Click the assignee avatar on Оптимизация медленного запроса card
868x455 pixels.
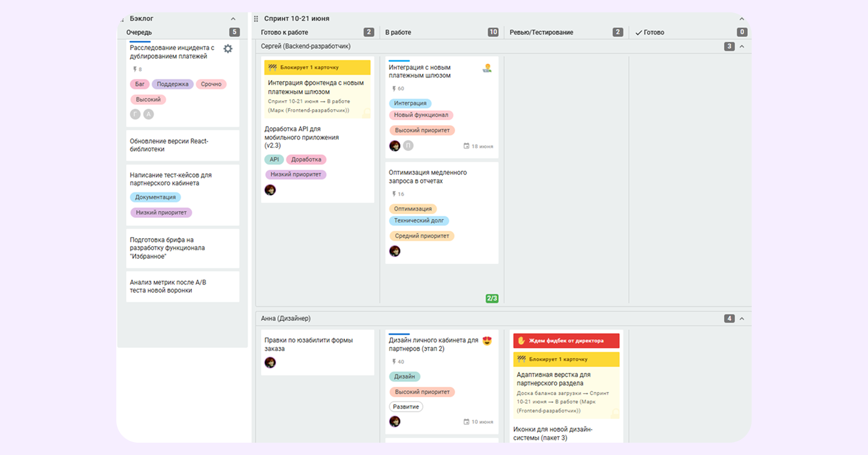[x=395, y=251]
